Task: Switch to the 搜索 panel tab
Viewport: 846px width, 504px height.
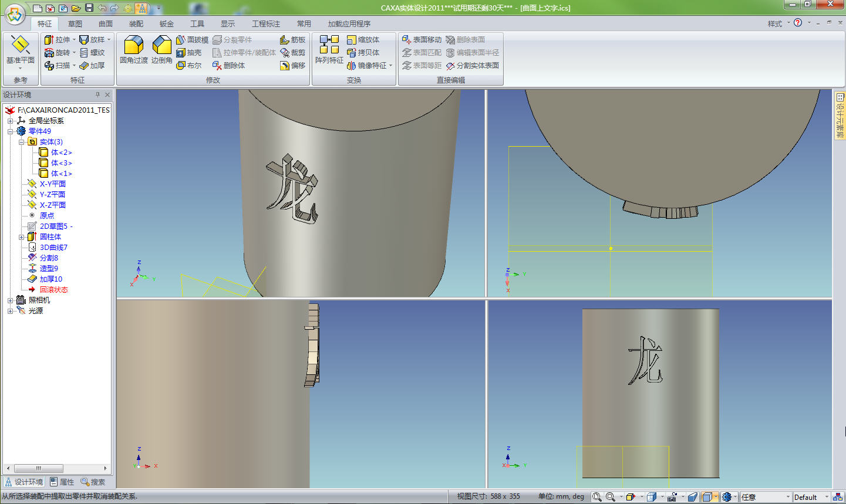Action: click(93, 482)
